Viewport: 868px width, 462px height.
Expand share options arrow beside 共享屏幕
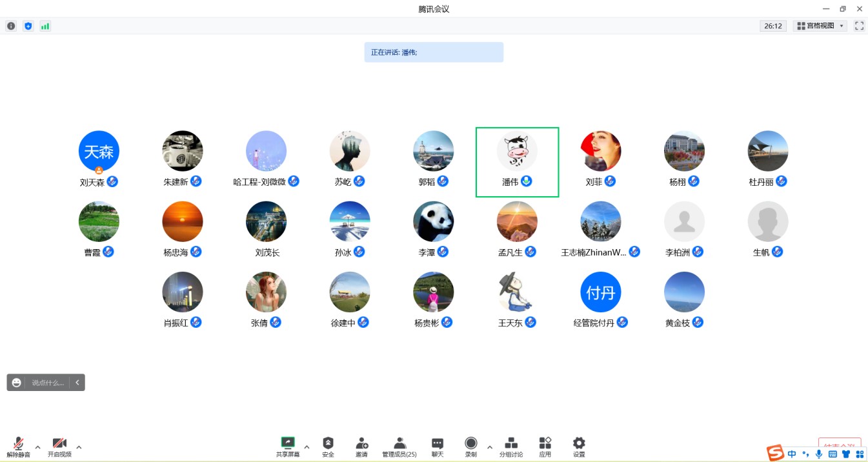[x=307, y=447]
